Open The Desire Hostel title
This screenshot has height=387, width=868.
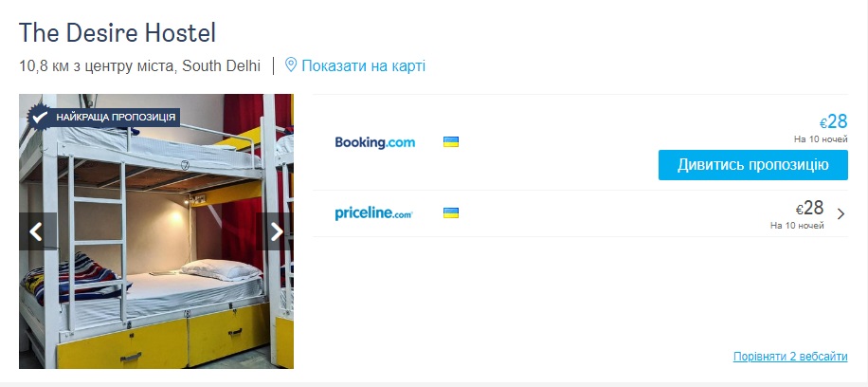(118, 32)
